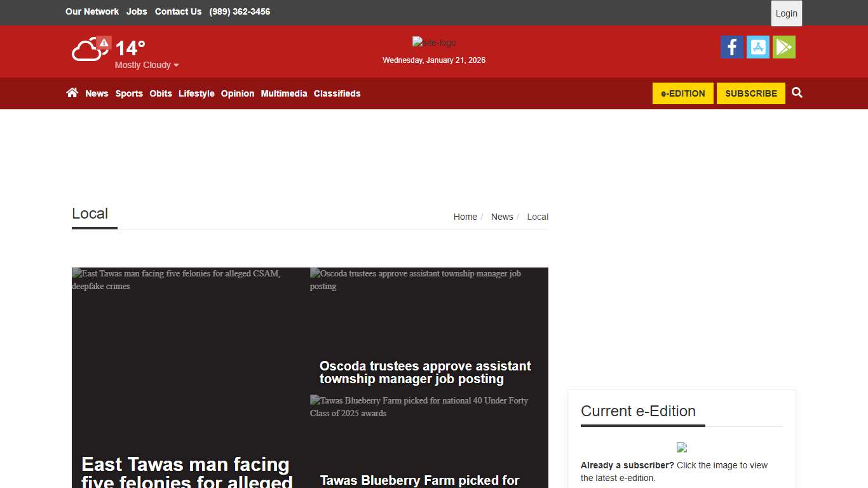The image size is (868, 488).
Task: Click the site logo image
Action: click(x=434, y=43)
